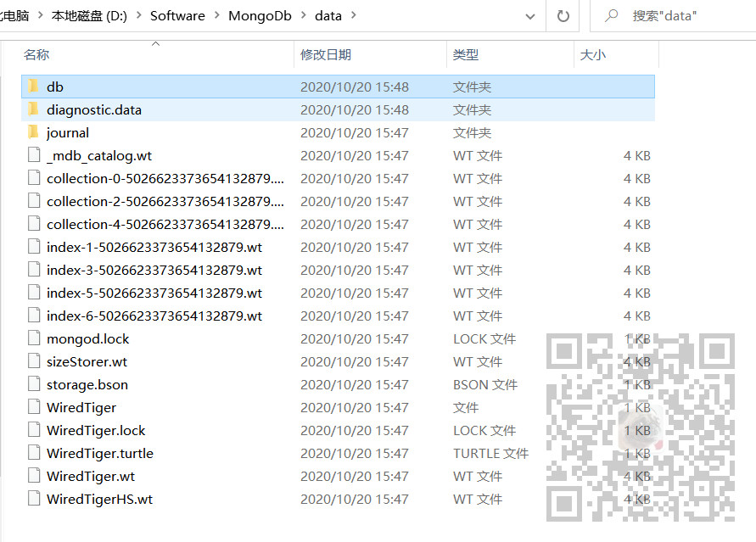The width and height of the screenshot is (756, 542).
Task: Select file index-1-5026623373654132879.wt
Action: click(154, 247)
